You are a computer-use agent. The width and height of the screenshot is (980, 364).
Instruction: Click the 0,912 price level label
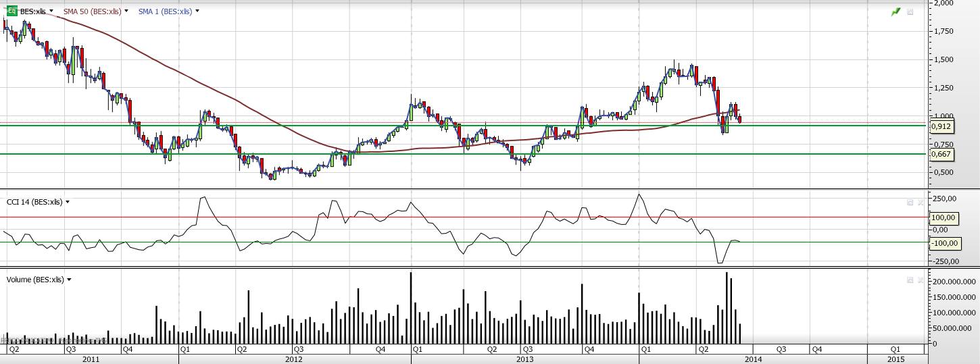tap(943, 126)
